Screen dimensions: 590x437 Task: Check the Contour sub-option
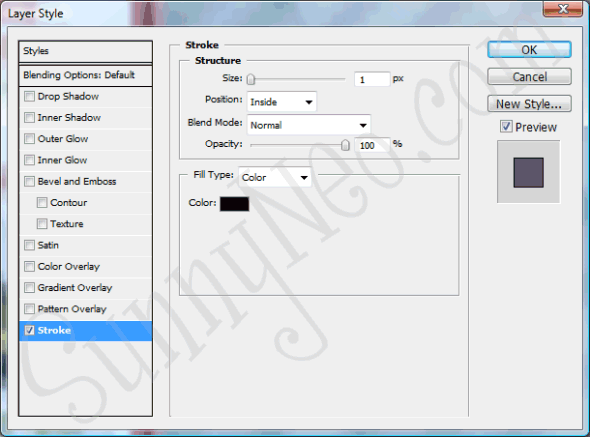(42, 203)
